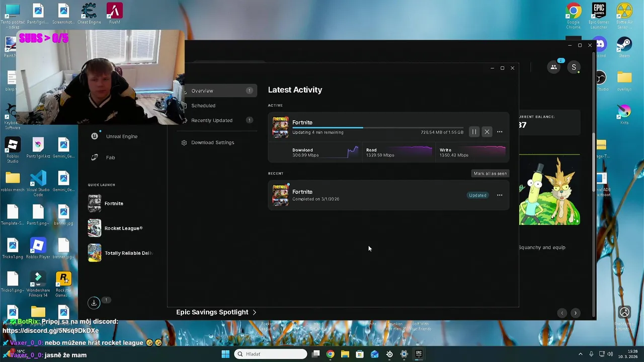644x362 pixels.
Task: Open Visual Studio Code desktop shortcut
Action: click(38, 183)
